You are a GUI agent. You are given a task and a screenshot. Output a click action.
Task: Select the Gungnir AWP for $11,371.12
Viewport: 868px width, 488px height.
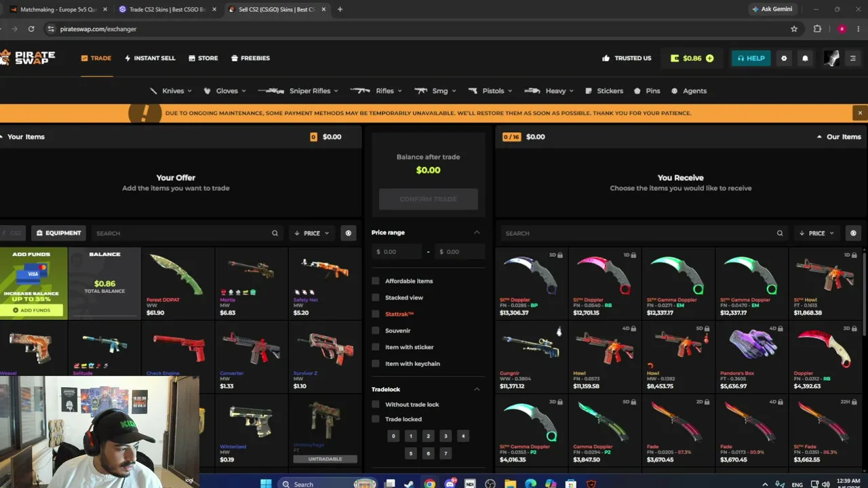(531, 356)
